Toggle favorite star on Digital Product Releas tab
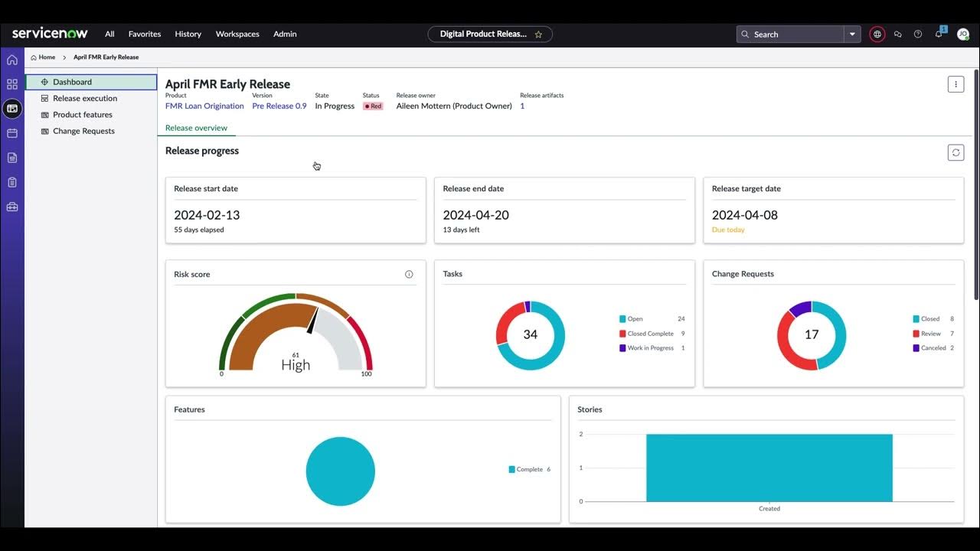 pos(538,34)
